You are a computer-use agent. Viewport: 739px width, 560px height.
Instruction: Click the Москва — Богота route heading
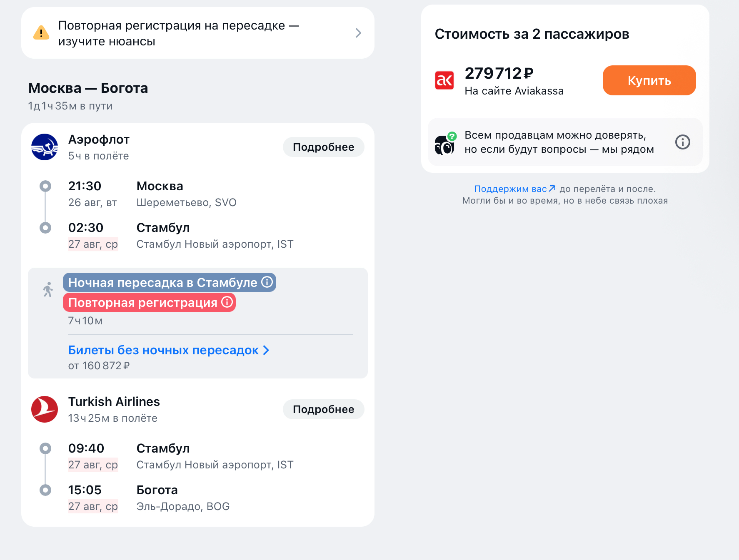pos(88,88)
